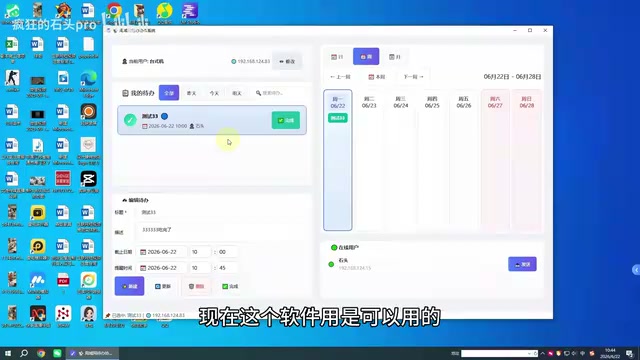Click the pin icon in the status bar

click(x=108, y=316)
